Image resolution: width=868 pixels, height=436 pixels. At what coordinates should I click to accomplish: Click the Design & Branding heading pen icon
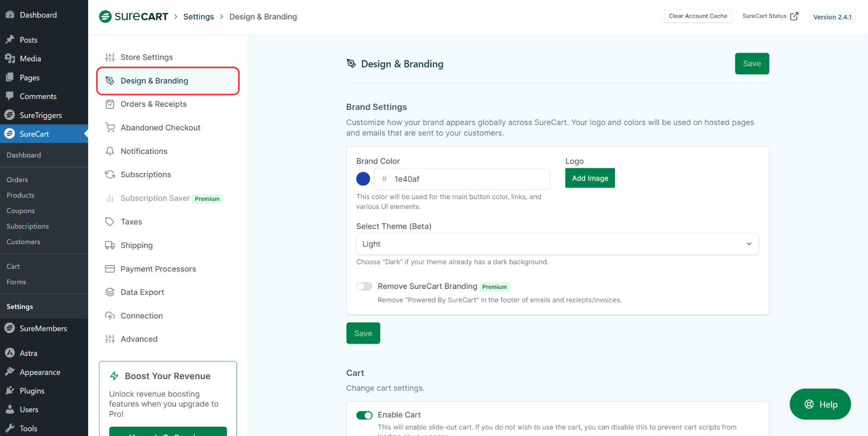[x=351, y=64]
